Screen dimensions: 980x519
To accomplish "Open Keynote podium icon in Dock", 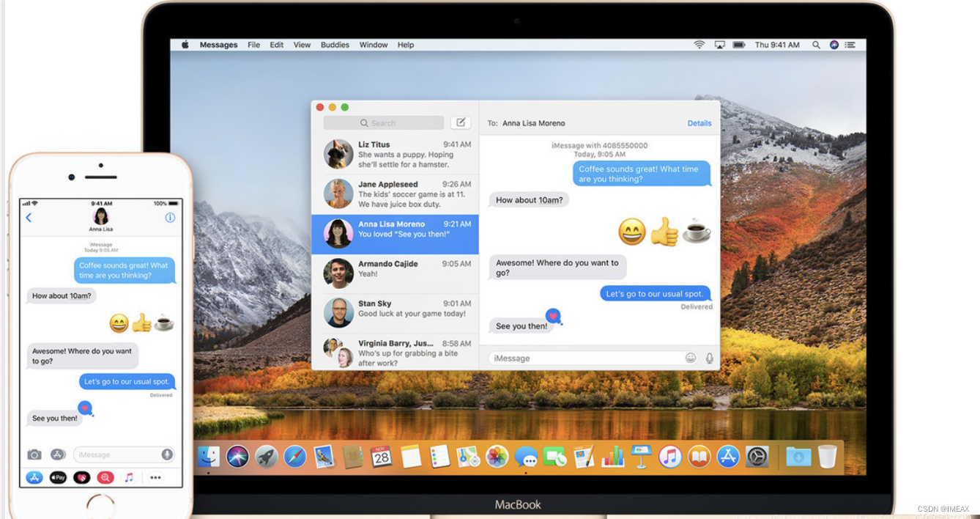I will (642, 457).
